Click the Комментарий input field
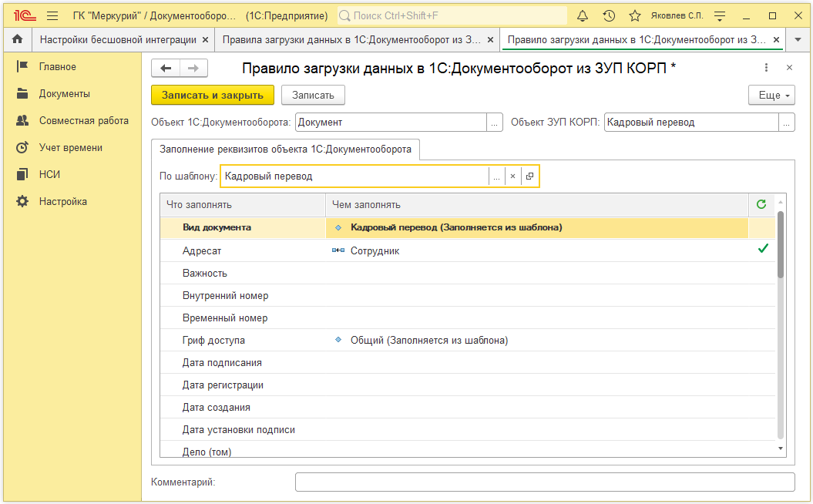 544,482
